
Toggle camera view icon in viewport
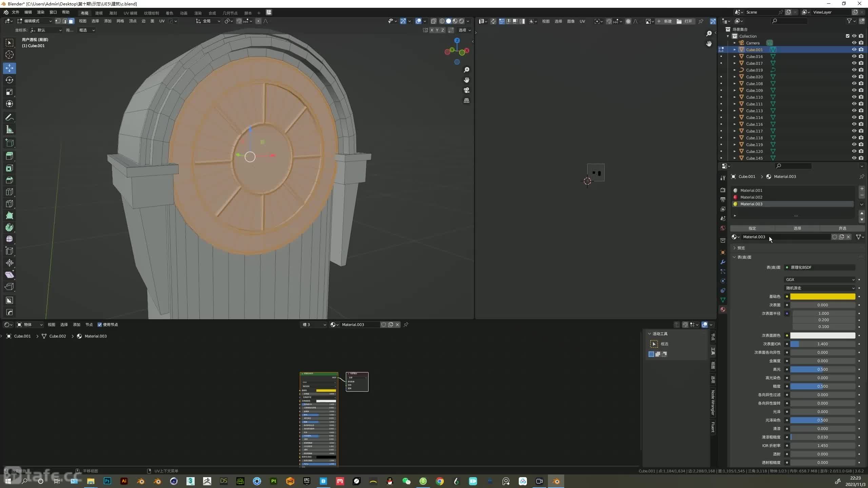pyautogui.click(x=467, y=90)
